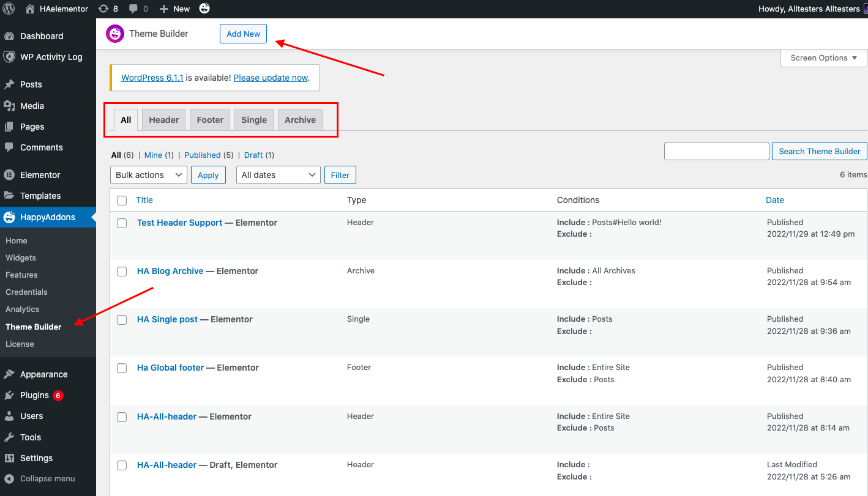
Task: Select the Elementor sidebar icon
Action: click(x=10, y=174)
